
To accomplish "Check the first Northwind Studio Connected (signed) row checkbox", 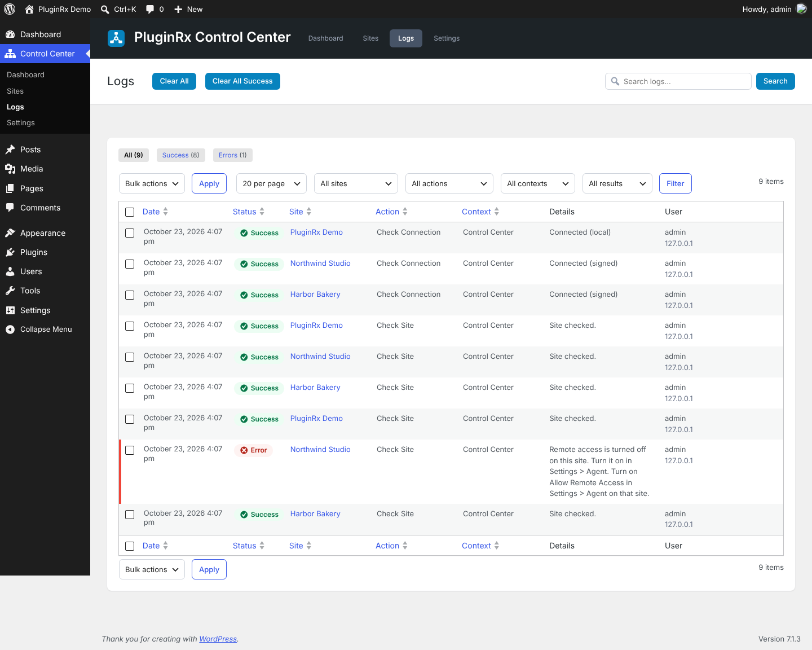I will pos(130,264).
